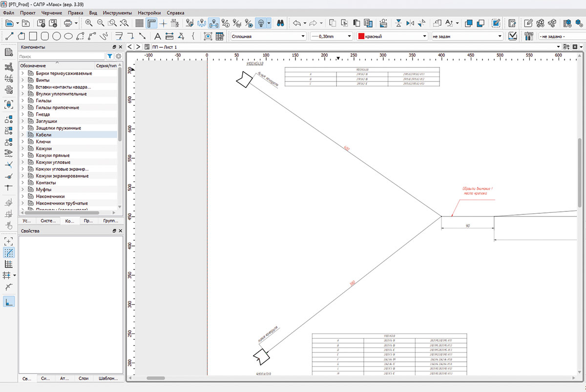
Task: Click the mirror horizontally icon
Action: 410,23
